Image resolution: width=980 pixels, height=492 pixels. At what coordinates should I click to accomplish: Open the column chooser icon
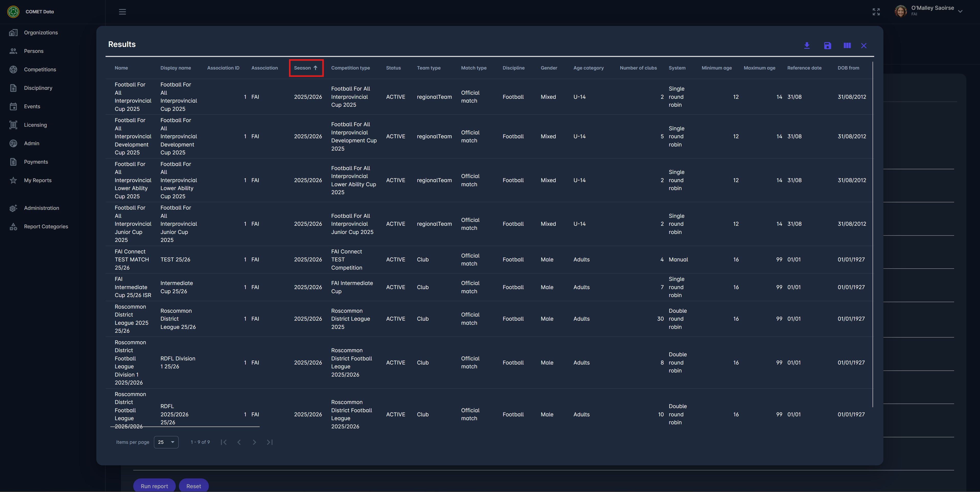point(847,46)
